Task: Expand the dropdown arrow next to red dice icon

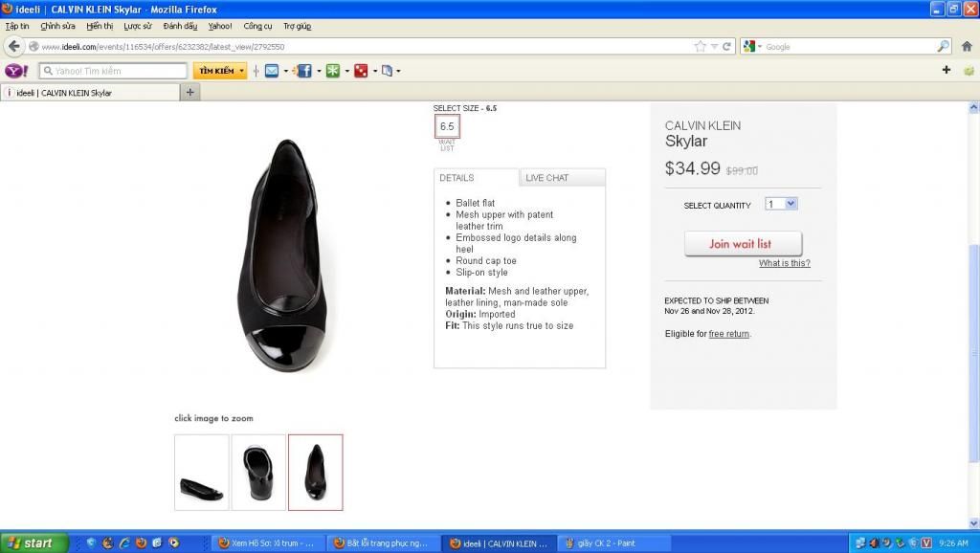Action: (375, 71)
